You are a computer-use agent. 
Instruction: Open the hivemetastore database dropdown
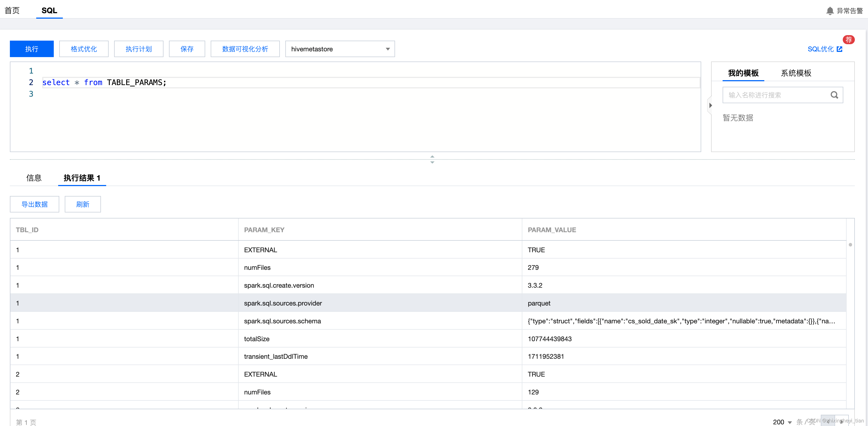[340, 49]
